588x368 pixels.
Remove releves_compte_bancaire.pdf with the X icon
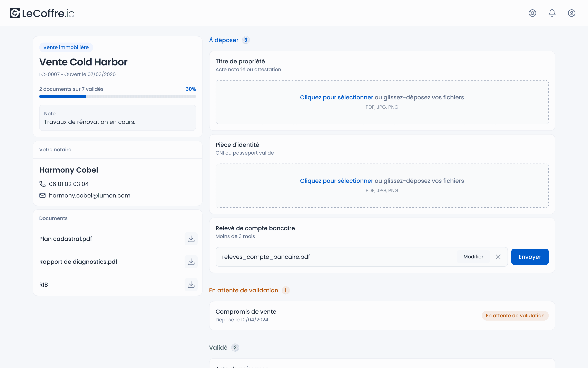[498, 257]
